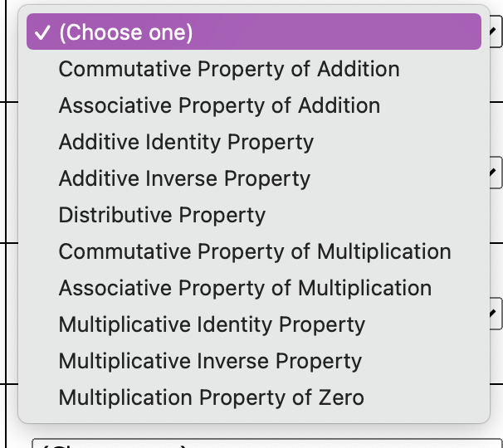503x448 pixels.
Task: Expand the third row's dropdown arrow at right edge
Action: [496, 314]
